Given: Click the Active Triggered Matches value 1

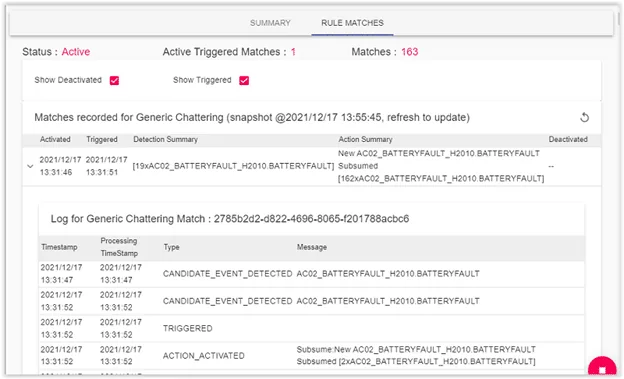Looking at the screenshot, I should click(293, 52).
